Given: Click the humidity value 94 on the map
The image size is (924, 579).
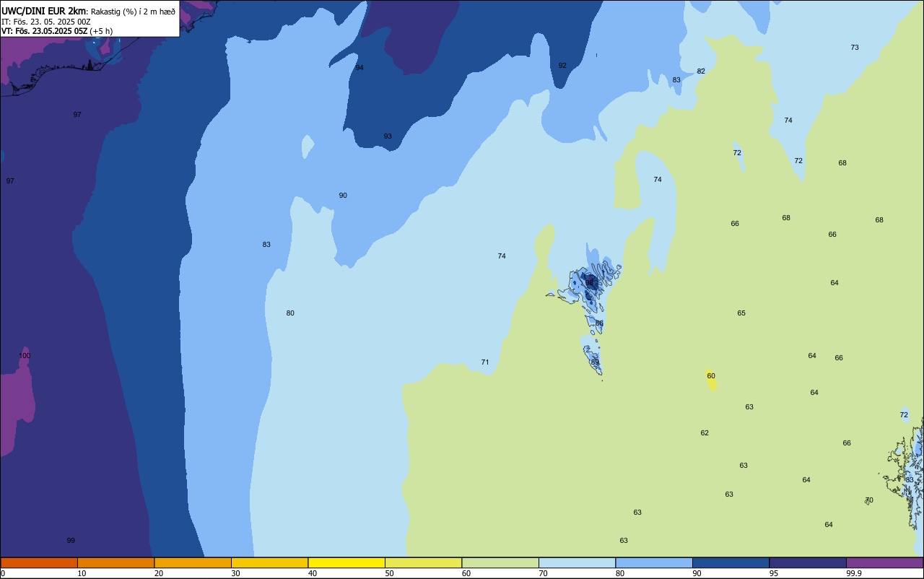Looking at the screenshot, I should point(359,68).
